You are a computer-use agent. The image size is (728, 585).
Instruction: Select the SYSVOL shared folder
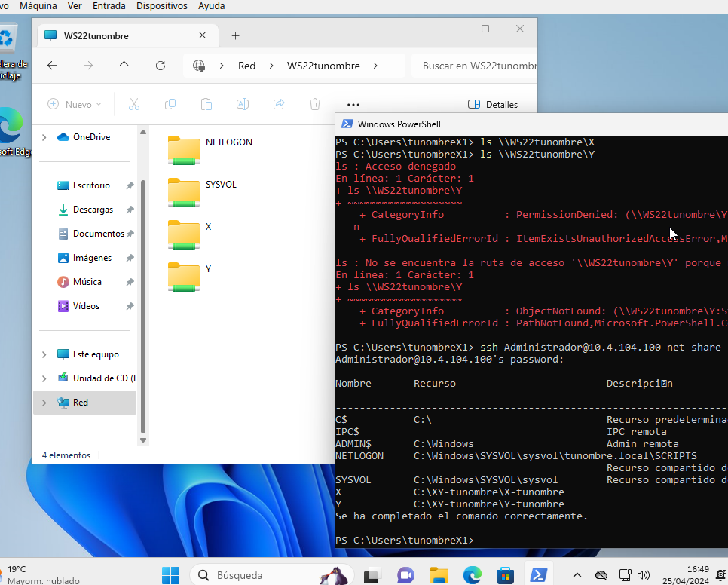[184, 191]
